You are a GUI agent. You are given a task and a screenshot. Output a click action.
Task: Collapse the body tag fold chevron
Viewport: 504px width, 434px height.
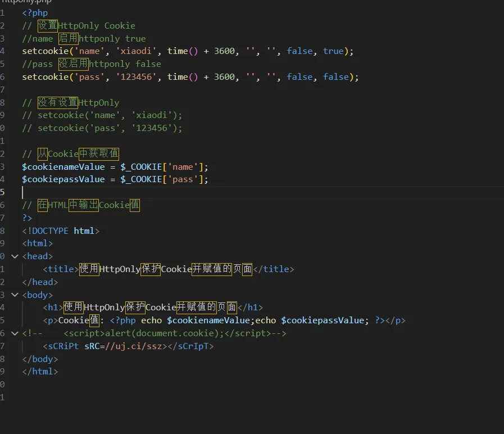tap(15, 295)
